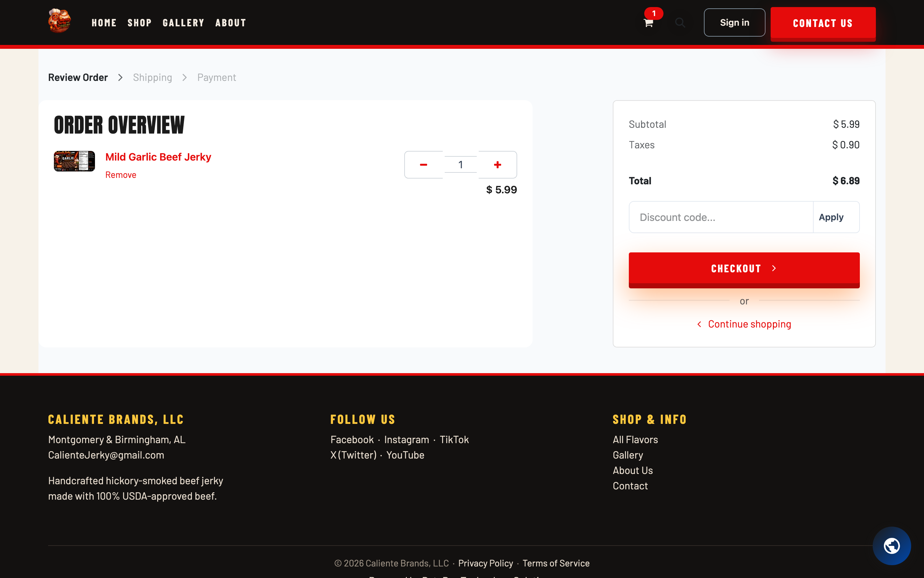The height and width of the screenshot is (578, 924).
Task: Click the total amount $ 6.89
Action: click(x=846, y=181)
